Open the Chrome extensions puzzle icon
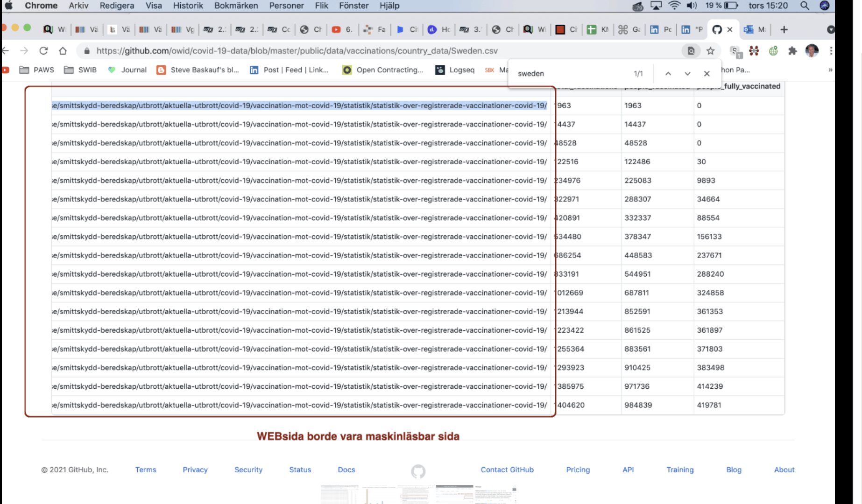 (x=792, y=51)
